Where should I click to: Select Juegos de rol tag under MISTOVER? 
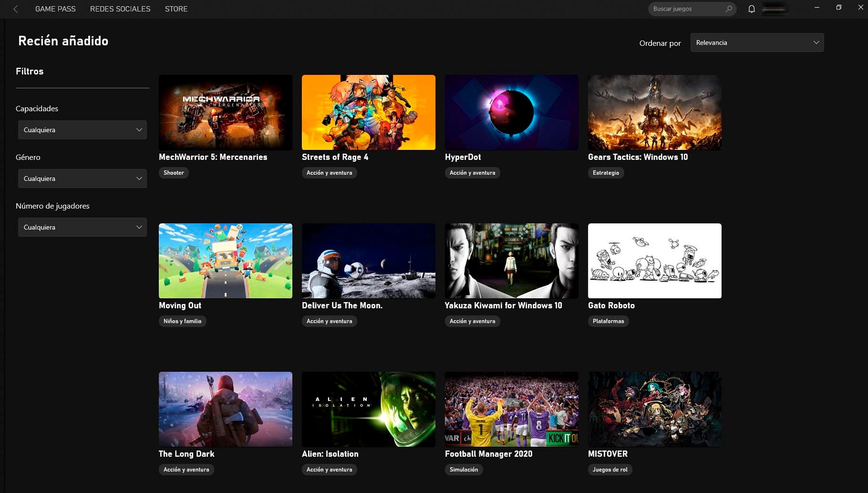610,470
